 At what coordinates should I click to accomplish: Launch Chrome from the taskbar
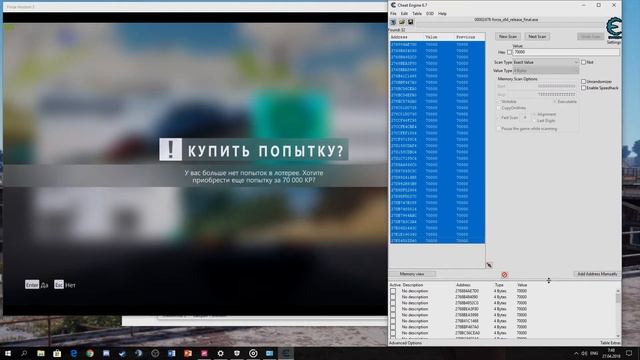coord(90,353)
